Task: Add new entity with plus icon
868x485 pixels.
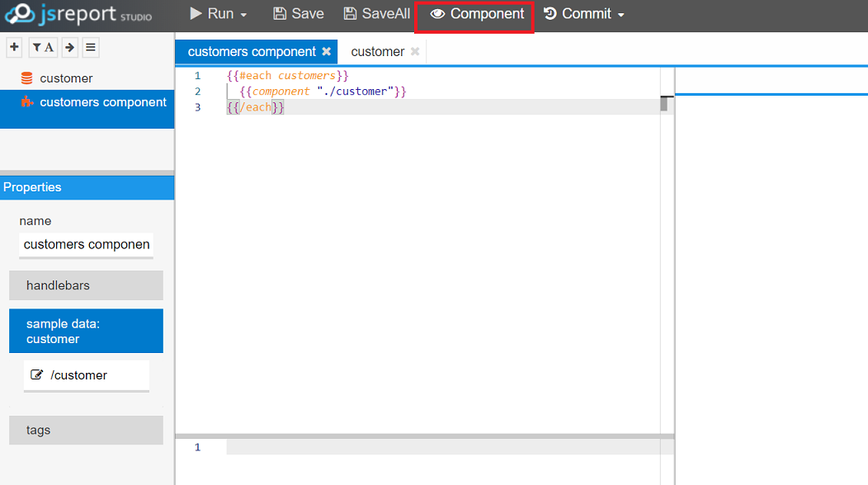Action: point(14,48)
